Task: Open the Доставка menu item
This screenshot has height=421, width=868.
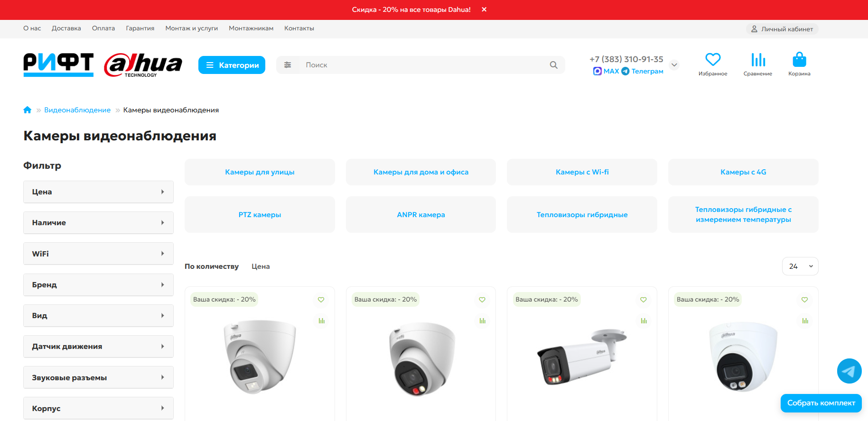Action: (x=66, y=28)
